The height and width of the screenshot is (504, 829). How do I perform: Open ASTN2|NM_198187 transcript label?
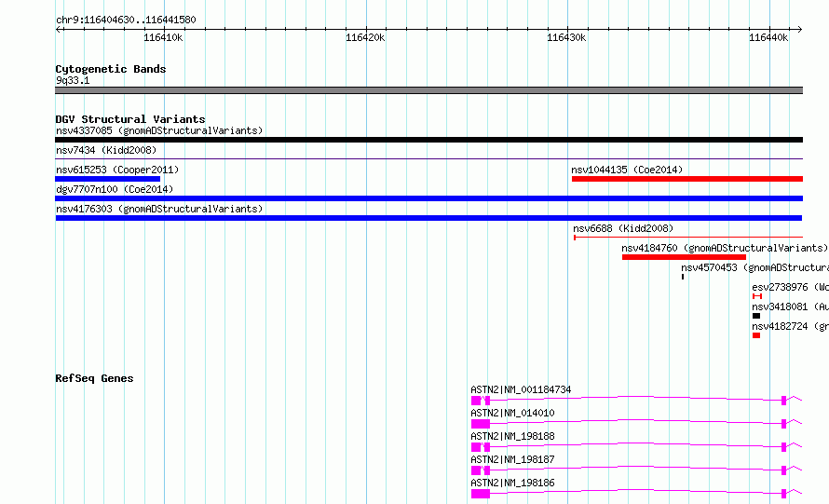coord(512,459)
